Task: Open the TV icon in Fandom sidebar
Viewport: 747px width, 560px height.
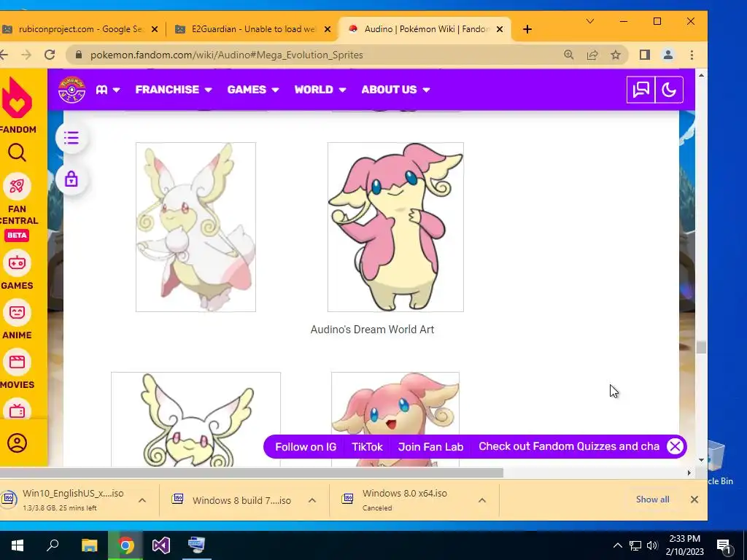Action: 17,410
